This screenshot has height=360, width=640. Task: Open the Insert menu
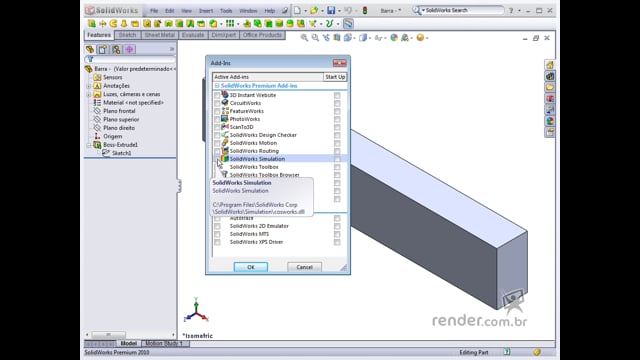[206, 11]
